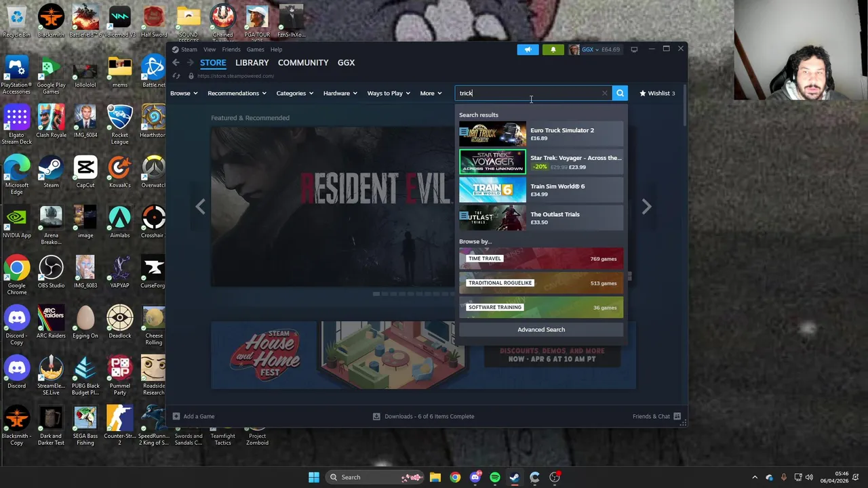Image resolution: width=868 pixels, height=488 pixels.
Task: Switch to the COMMUNITY tab
Action: [303, 62]
